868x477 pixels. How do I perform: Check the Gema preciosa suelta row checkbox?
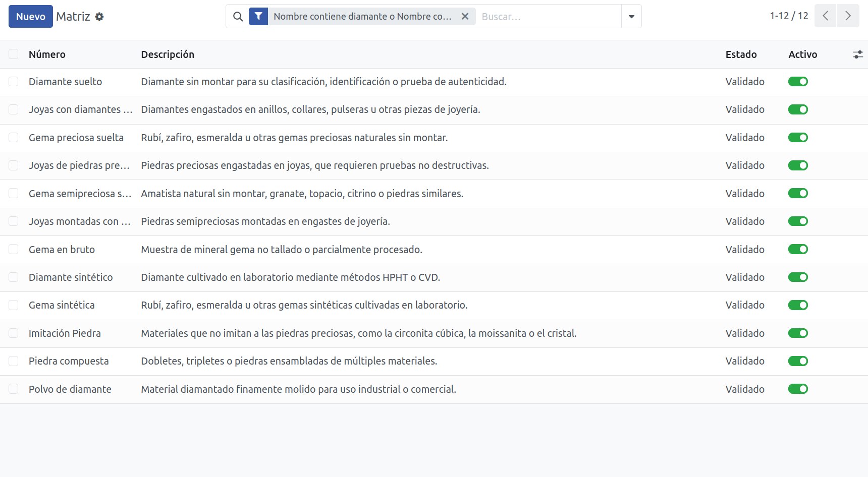click(x=14, y=138)
